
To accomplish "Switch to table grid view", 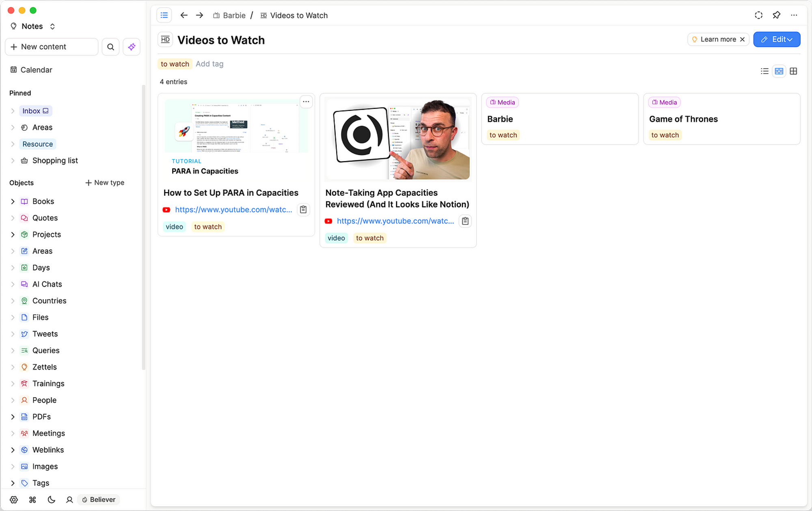I will (x=793, y=71).
